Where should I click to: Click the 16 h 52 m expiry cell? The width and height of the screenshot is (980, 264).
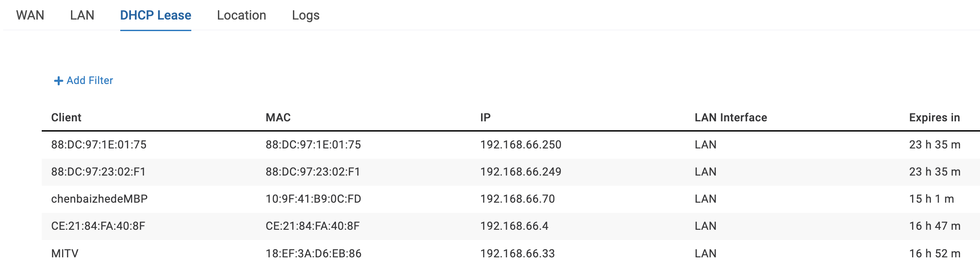(x=935, y=253)
